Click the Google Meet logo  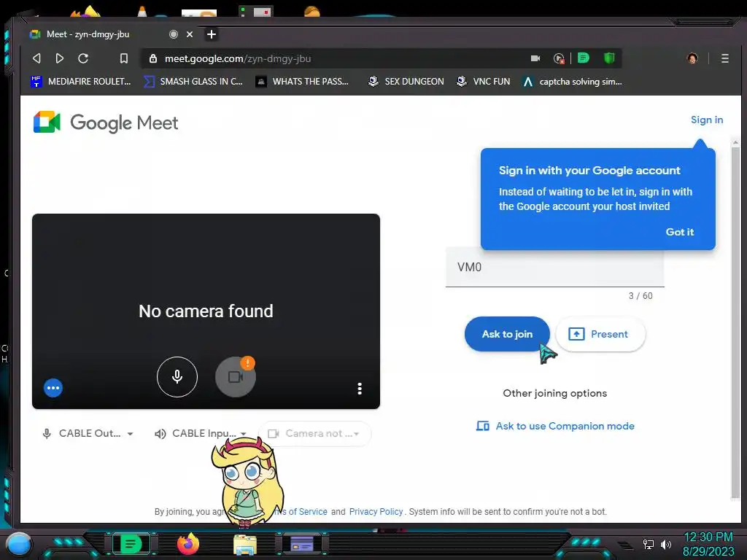pyautogui.click(x=106, y=122)
